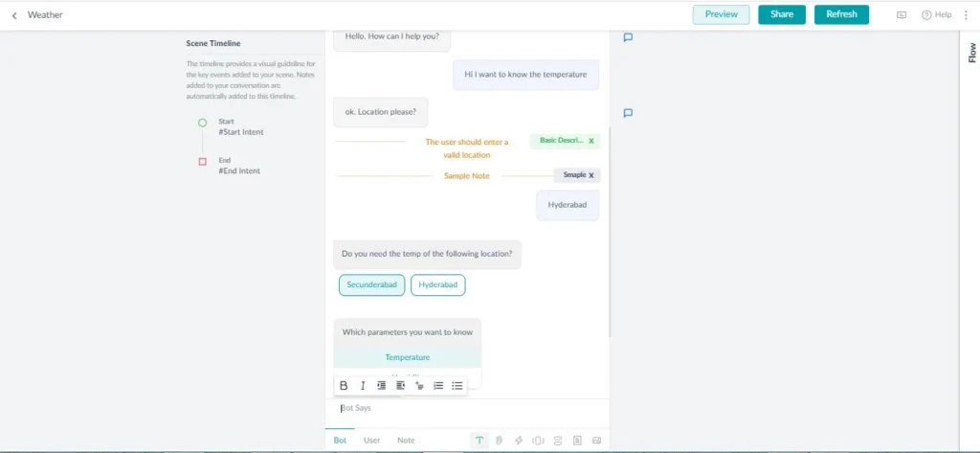Apply numbered list formatting
This screenshot has width=980, height=453.
pyautogui.click(x=438, y=385)
